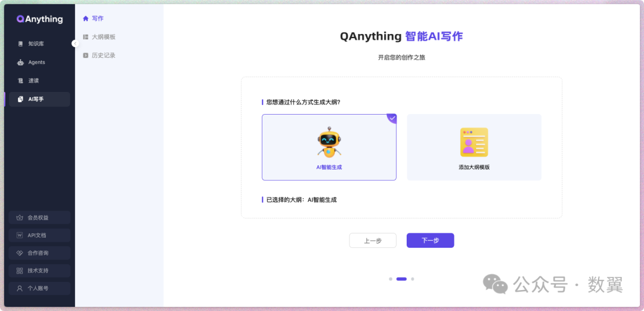Click the 技术支持 QR code icon
Viewport: 644px width, 311px height.
[19, 270]
